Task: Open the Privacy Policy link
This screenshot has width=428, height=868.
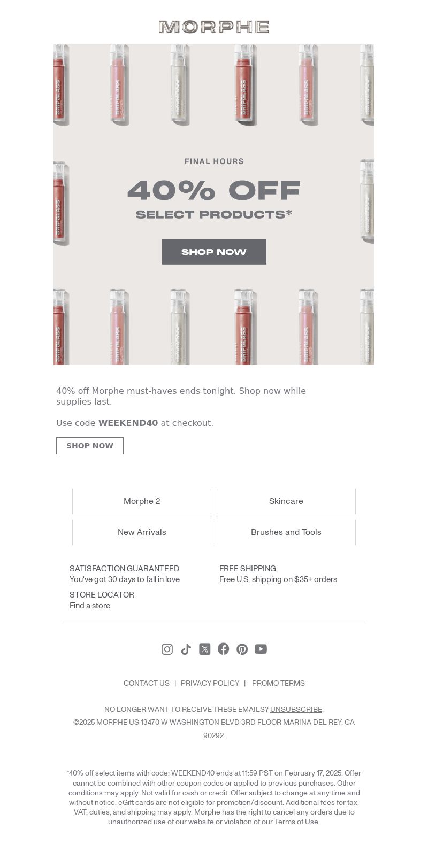Action: [x=210, y=683]
